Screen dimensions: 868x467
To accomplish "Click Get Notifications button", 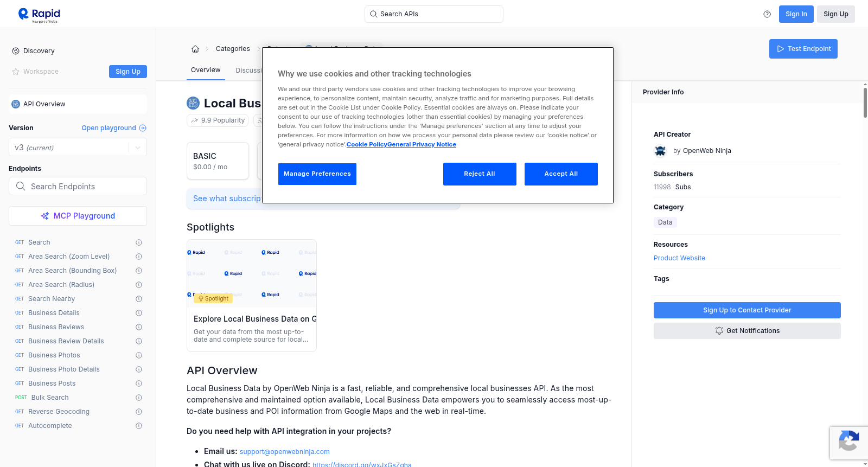I will pos(747,331).
